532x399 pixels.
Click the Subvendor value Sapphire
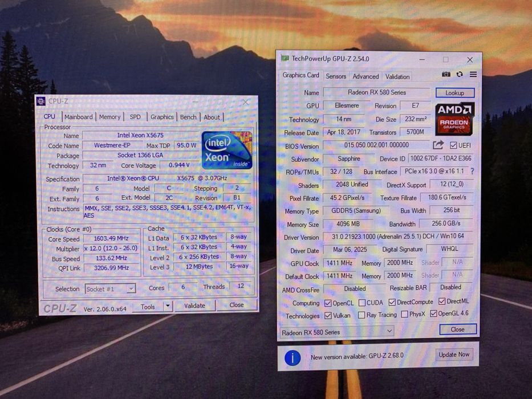[349, 158]
